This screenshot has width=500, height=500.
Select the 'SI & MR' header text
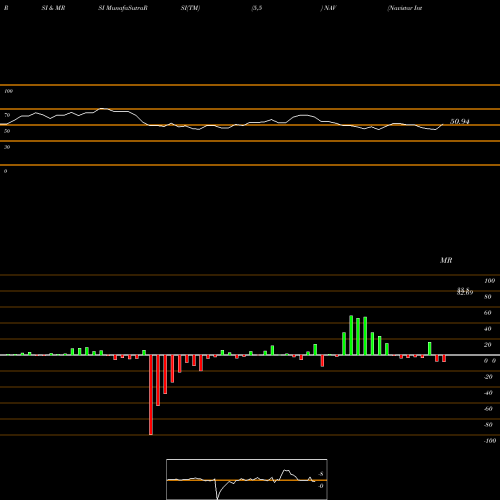[53, 8]
